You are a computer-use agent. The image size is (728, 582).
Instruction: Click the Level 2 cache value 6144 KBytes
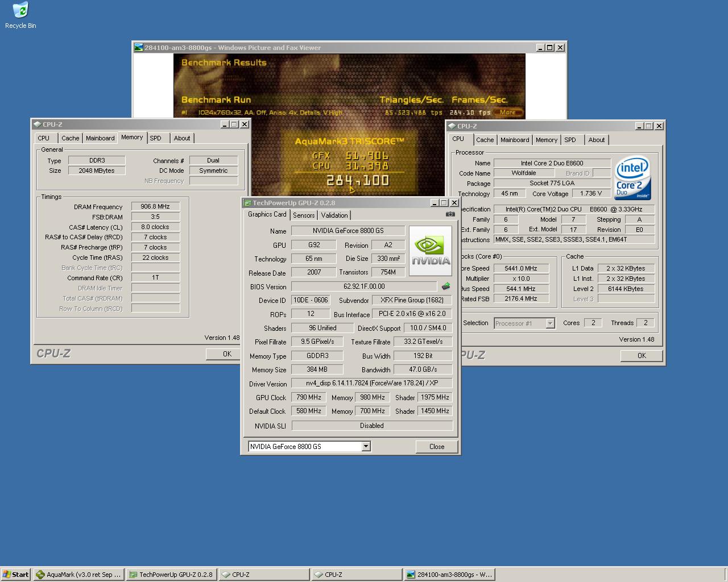point(626,289)
